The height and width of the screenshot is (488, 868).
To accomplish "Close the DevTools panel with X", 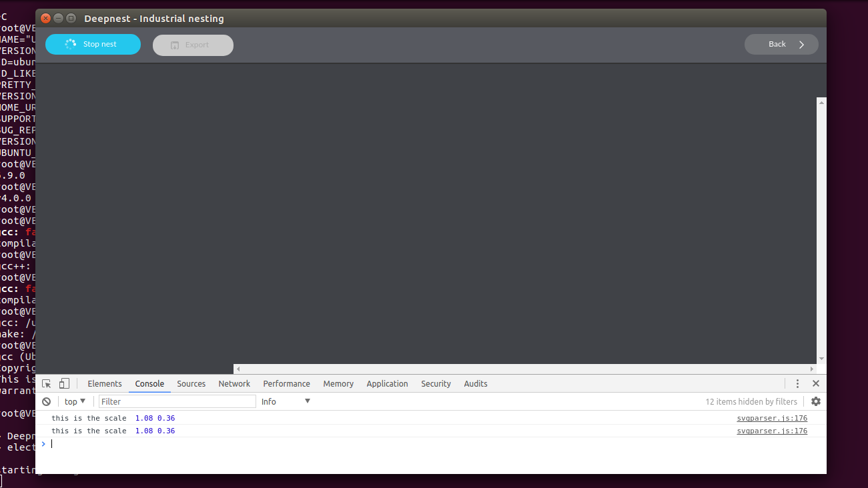I will [x=815, y=383].
